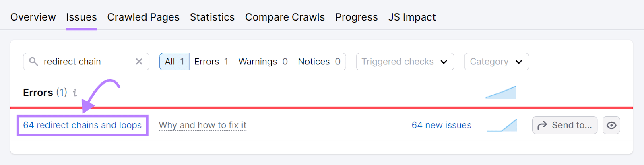Viewport: 644px width, 165px height.
Task: Open the 64 new issues link
Action: click(442, 125)
